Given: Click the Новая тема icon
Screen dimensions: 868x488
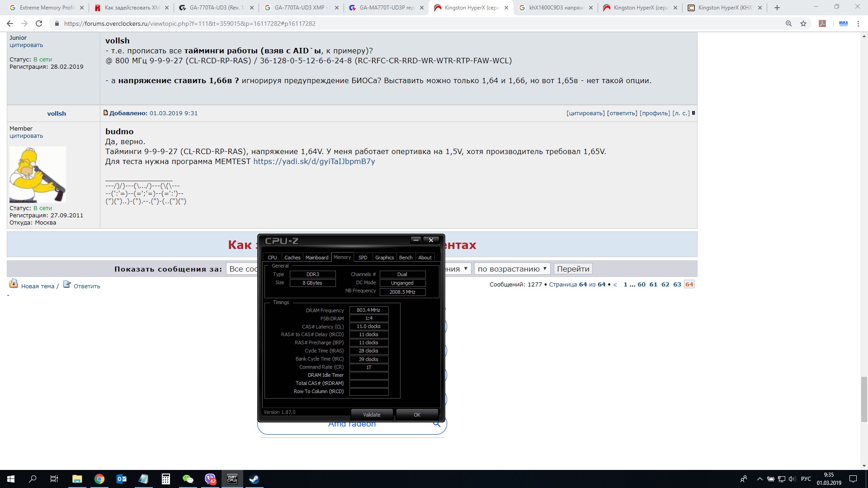Looking at the screenshot, I should click(14, 284).
